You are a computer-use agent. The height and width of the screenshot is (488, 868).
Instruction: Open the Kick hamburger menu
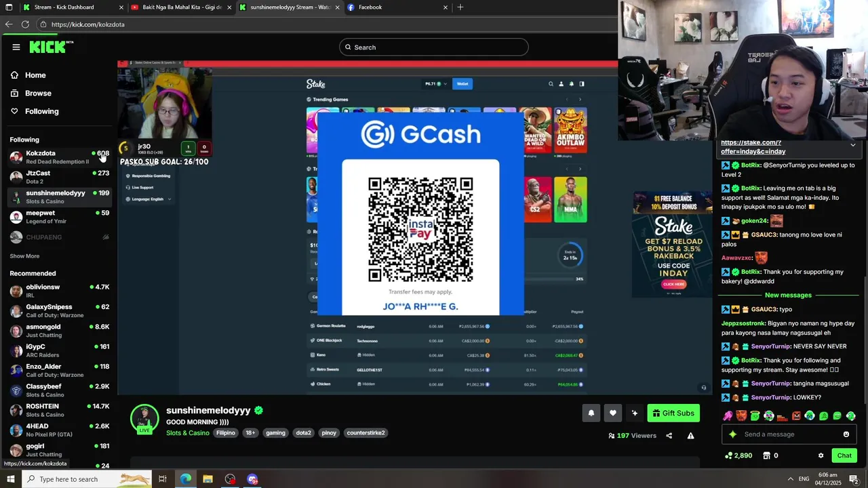coord(16,47)
